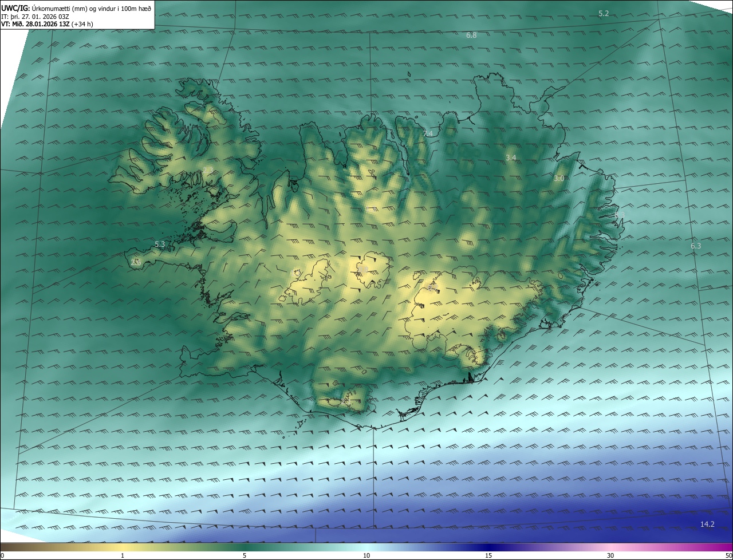Click the 6.8 value label on the map

point(471,35)
